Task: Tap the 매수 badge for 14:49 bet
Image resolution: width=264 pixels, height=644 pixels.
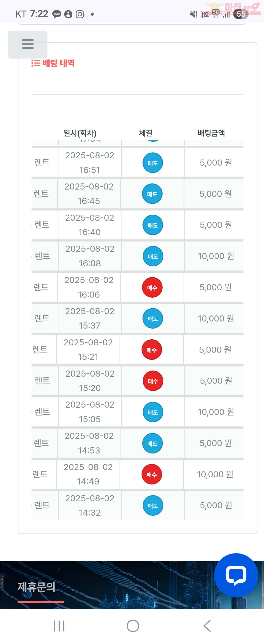Action: pyautogui.click(x=152, y=474)
